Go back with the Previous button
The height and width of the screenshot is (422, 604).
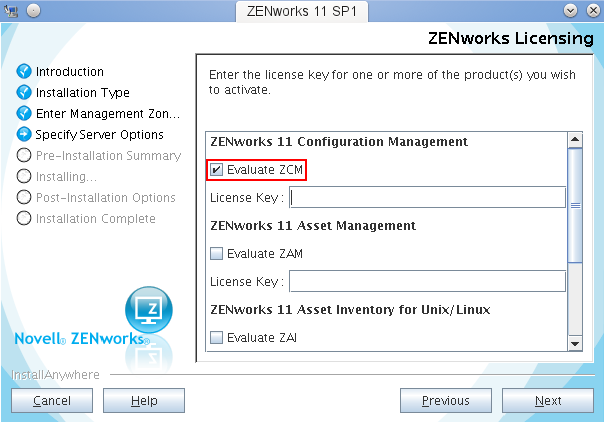(445, 401)
